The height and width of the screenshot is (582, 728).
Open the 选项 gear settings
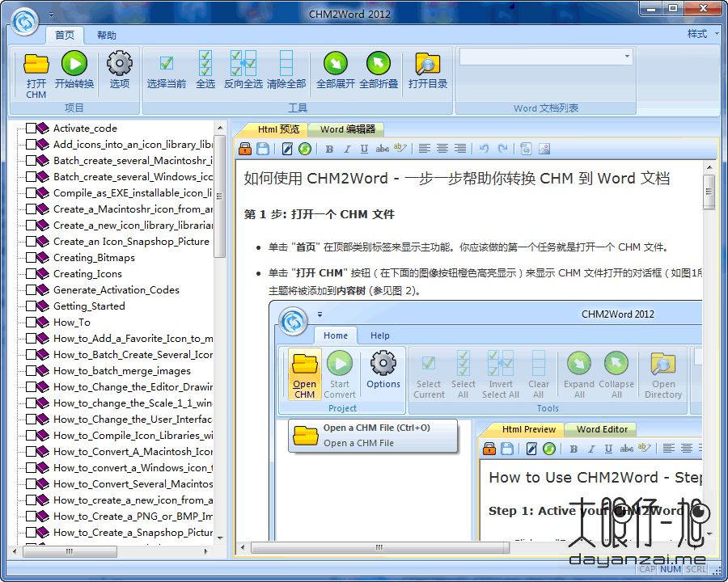(120, 70)
